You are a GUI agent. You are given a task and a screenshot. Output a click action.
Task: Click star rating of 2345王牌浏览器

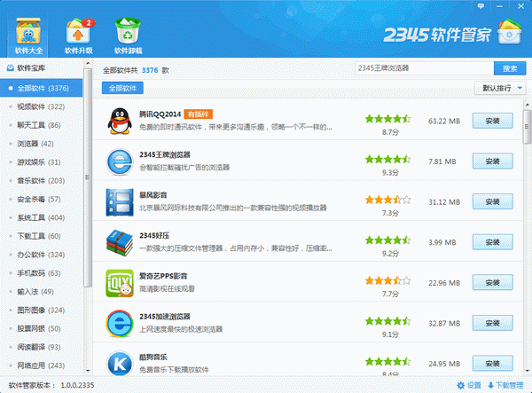click(x=387, y=159)
